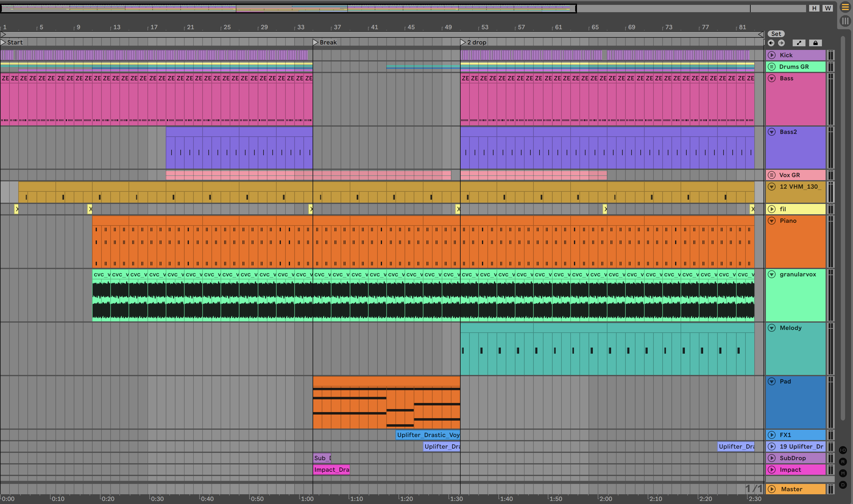Toggle Automation Mode button
The width and height of the screenshot is (853, 504).
(x=799, y=43)
